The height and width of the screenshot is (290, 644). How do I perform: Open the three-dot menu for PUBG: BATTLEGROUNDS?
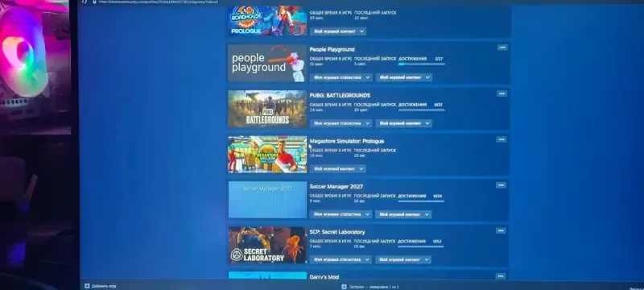click(x=502, y=93)
